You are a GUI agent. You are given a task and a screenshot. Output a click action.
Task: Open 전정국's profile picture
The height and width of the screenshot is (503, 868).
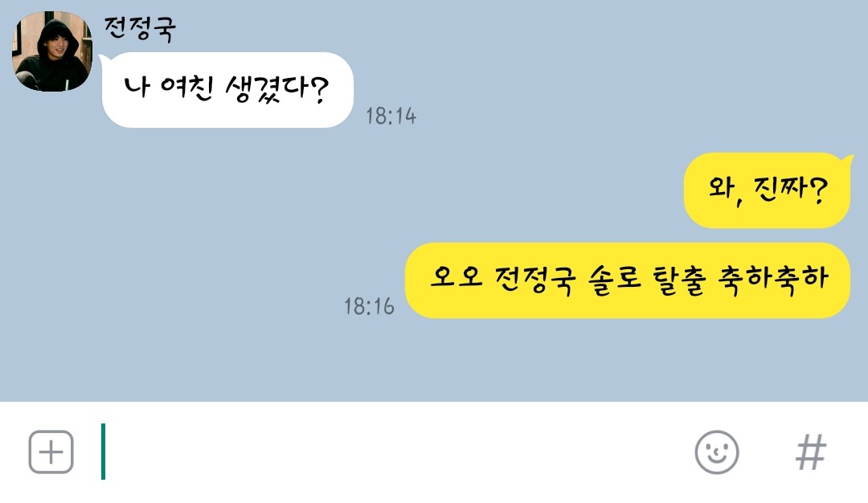(52, 51)
